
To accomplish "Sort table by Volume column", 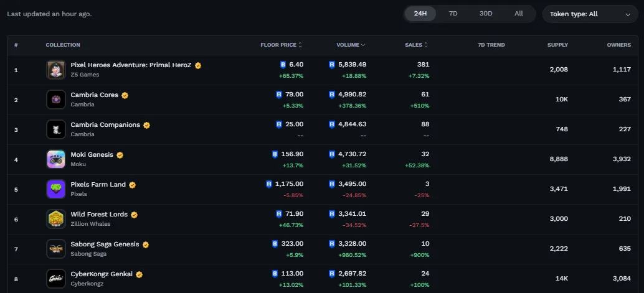I will (351, 45).
